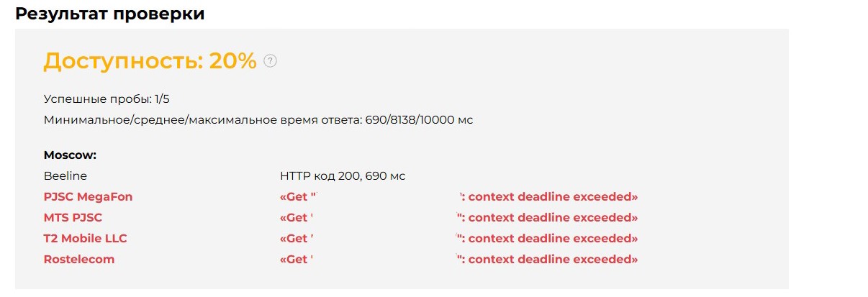Select the T2 Mobile LLC provider name
The height and width of the screenshot is (297, 868).
86,238
